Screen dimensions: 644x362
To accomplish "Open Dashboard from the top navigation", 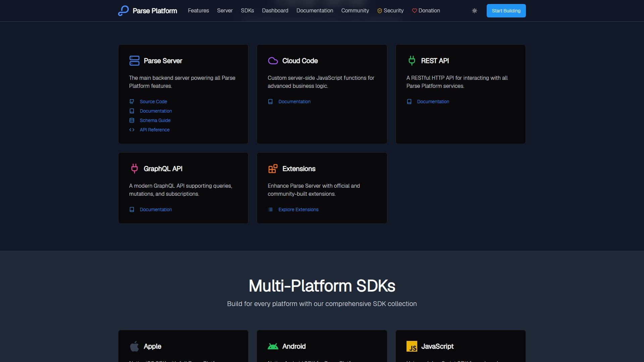I will pos(275,11).
